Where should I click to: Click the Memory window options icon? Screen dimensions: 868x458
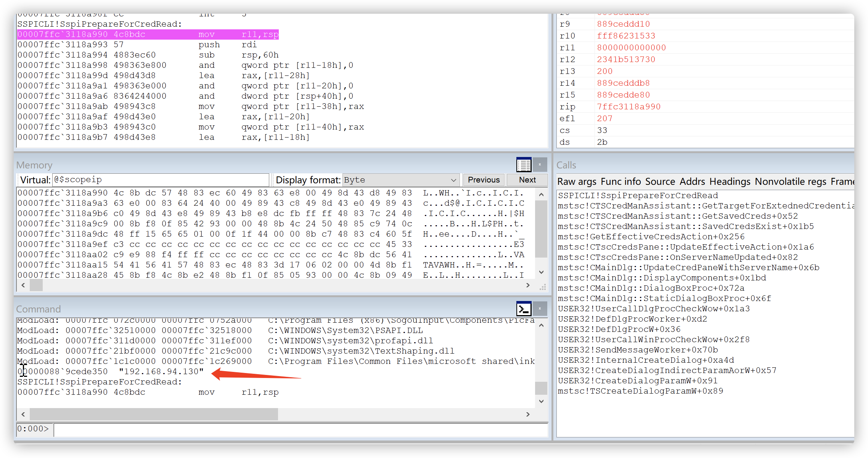coord(524,165)
